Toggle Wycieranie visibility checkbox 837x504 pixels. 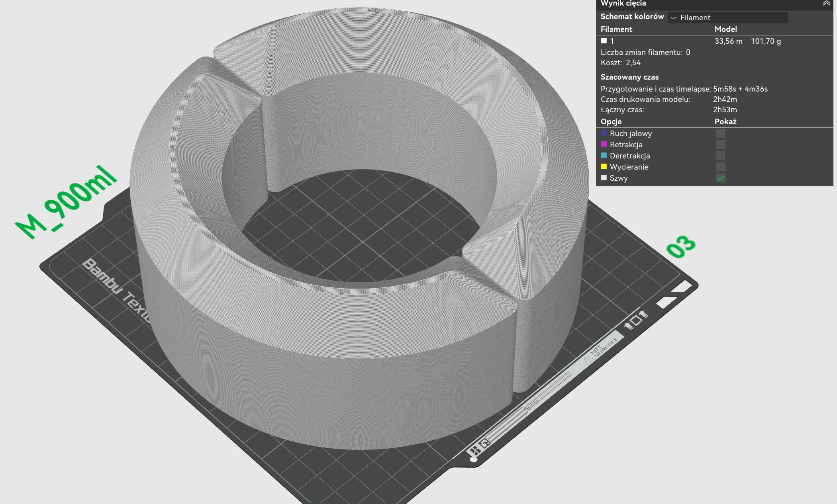pyautogui.click(x=721, y=167)
